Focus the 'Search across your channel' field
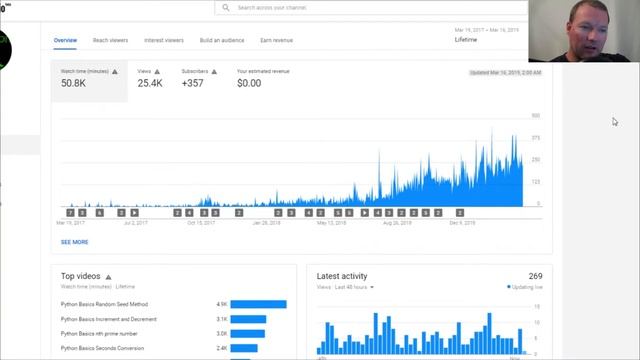This screenshot has width=640, height=360. click(x=371, y=8)
